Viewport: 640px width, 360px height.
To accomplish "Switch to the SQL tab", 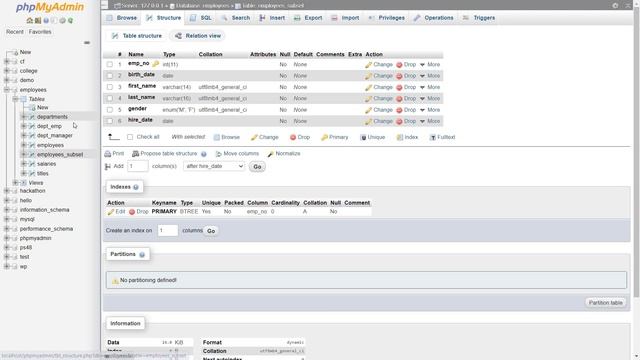I will tap(201, 18).
